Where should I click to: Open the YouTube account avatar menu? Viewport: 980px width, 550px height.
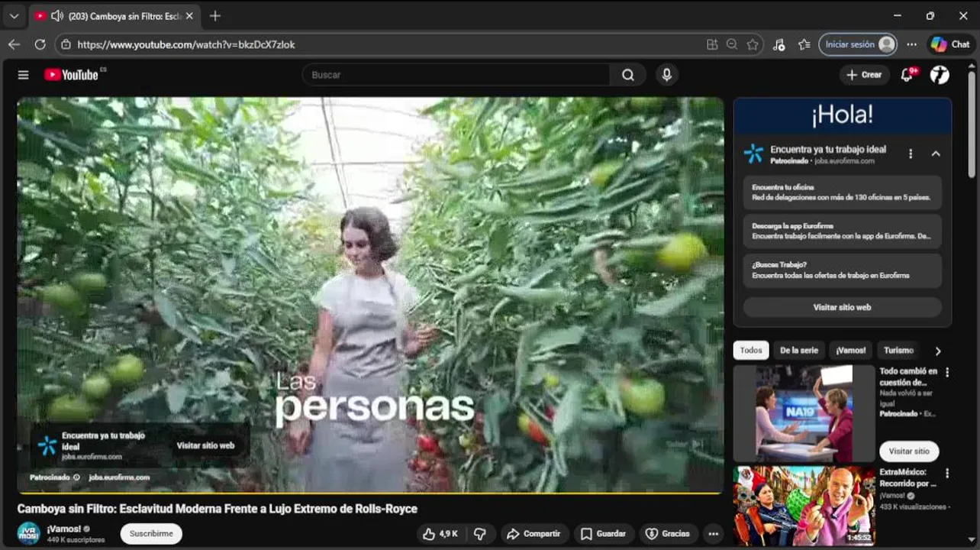[x=940, y=75]
